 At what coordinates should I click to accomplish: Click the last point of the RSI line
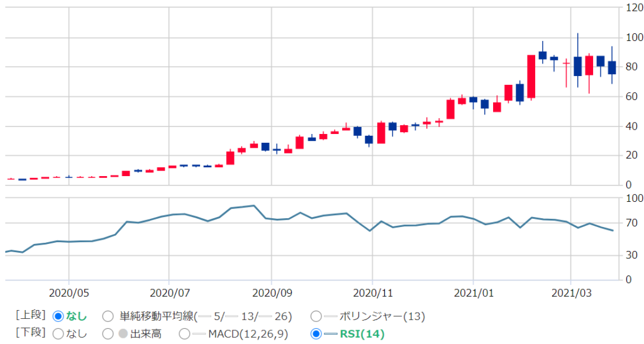coord(613,230)
